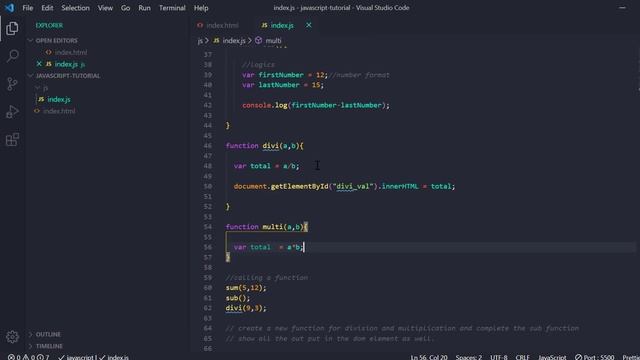Click errors and warnings status indicator
The height and width of the screenshot is (360, 640).
pos(29,357)
